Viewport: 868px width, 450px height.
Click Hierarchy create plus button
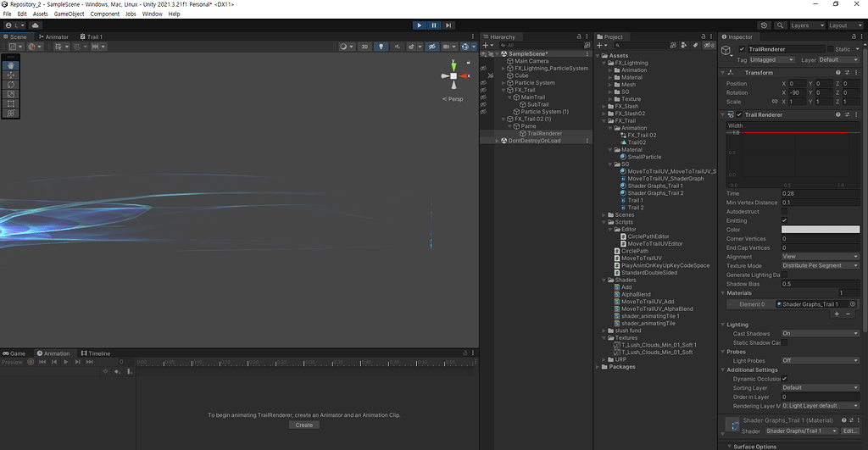coord(486,46)
